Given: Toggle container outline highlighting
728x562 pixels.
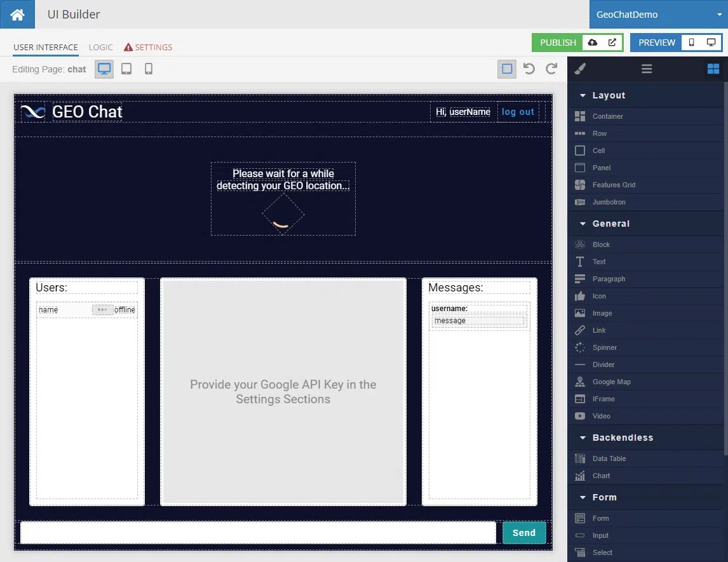Looking at the screenshot, I should pyautogui.click(x=506, y=69).
